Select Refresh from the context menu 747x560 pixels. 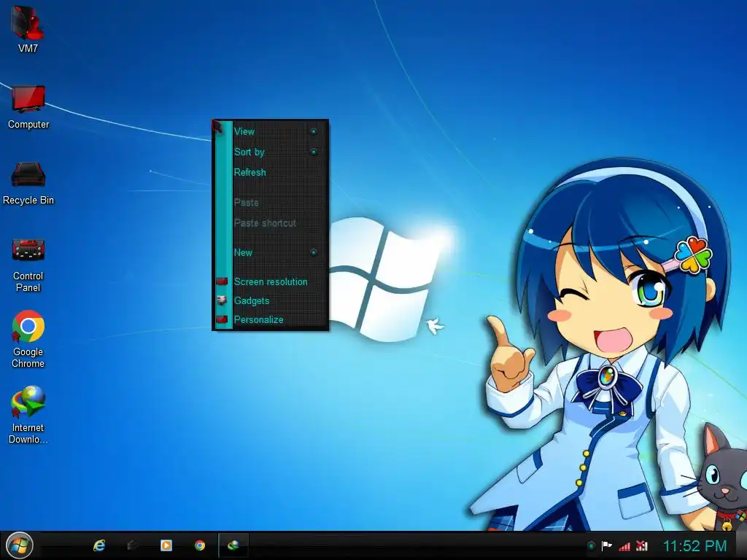click(x=271, y=172)
